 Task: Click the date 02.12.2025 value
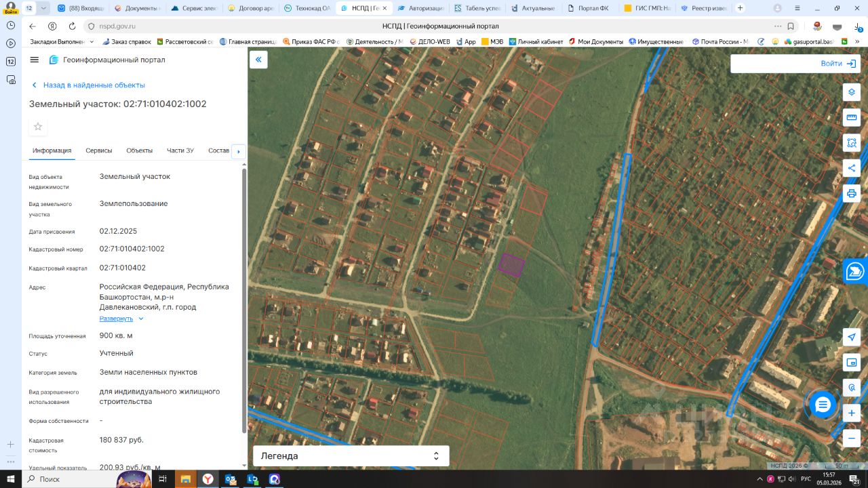point(118,231)
